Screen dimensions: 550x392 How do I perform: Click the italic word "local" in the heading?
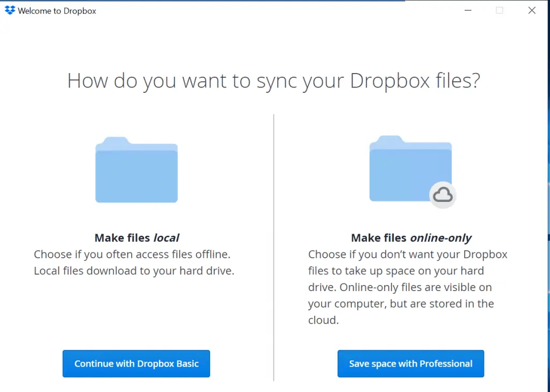(x=167, y=237)
